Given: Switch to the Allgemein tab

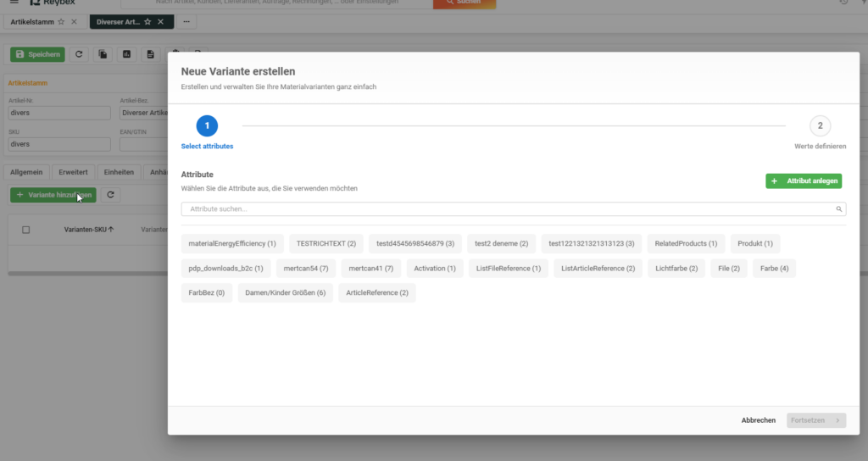Looking at the screenshot, I should 26,172.
